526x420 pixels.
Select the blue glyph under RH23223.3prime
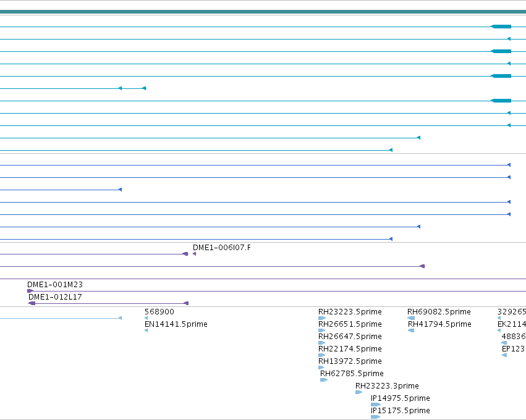click(x=358, y=392)
